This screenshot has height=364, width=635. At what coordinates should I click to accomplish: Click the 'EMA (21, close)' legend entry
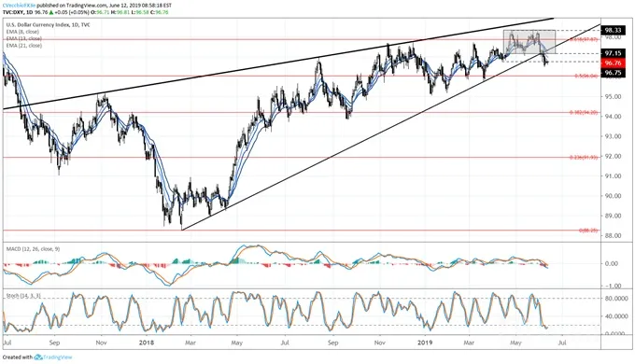[24, 46]
